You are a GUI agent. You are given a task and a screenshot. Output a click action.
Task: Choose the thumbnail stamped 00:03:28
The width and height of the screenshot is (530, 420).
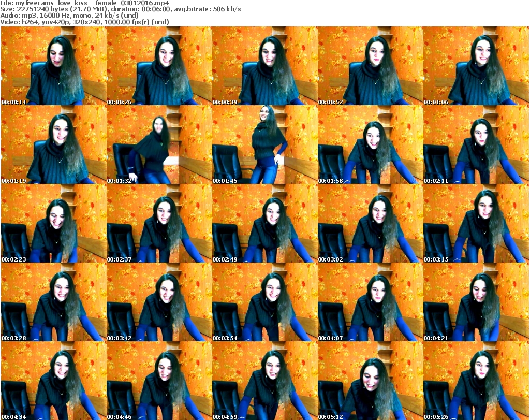coord(54,302)
